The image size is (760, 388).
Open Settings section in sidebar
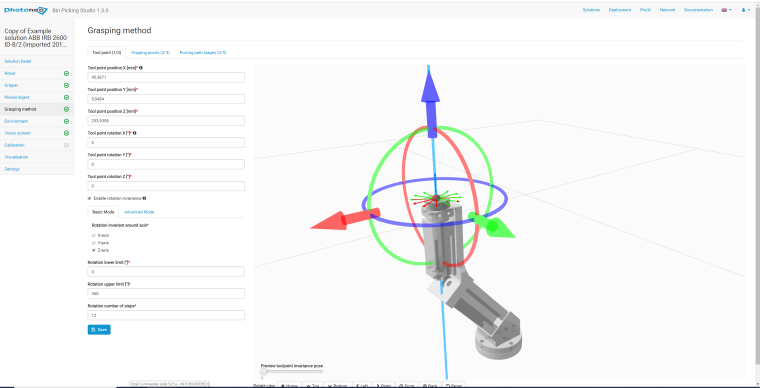pos(37,169)
